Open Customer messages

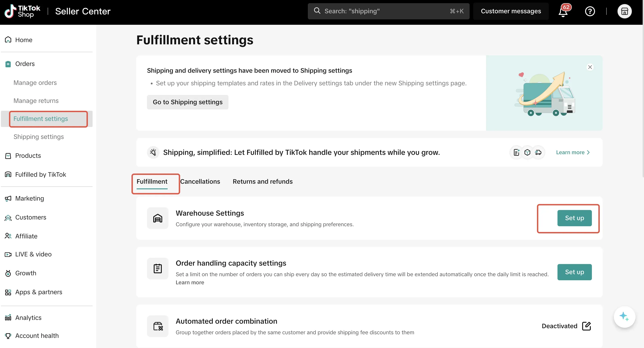click(511, 11)
